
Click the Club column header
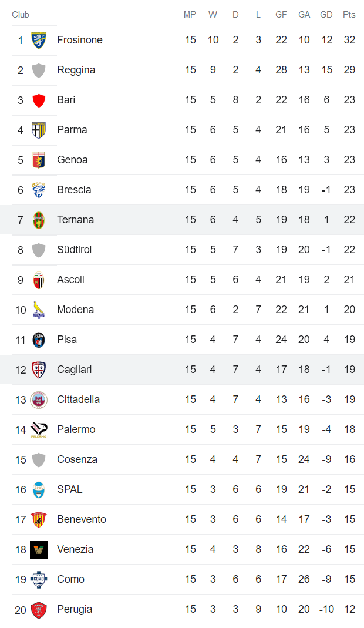click(x=21, y=15)
